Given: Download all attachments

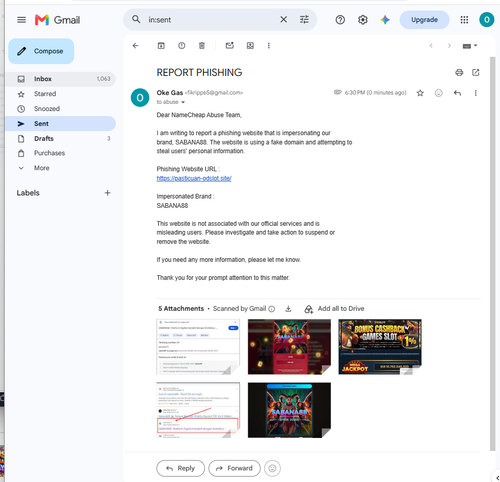Looking at the screenshot, I should click(x=288, y=309).
